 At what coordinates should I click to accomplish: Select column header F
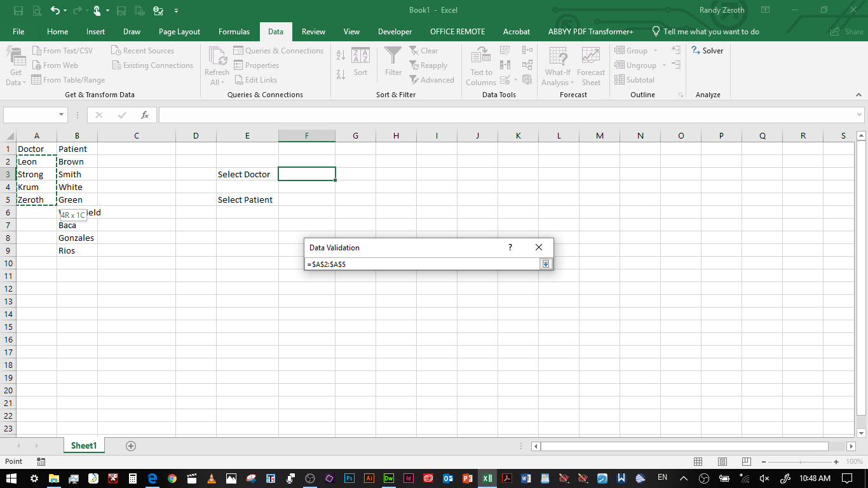coord(307,136)
